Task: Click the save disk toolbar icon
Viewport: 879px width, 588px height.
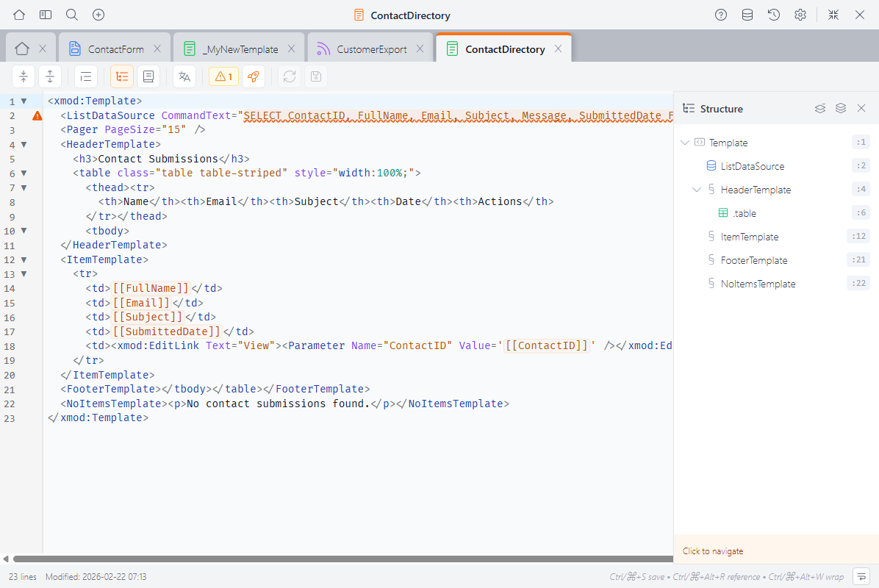Action: click(x=315, y=76)
